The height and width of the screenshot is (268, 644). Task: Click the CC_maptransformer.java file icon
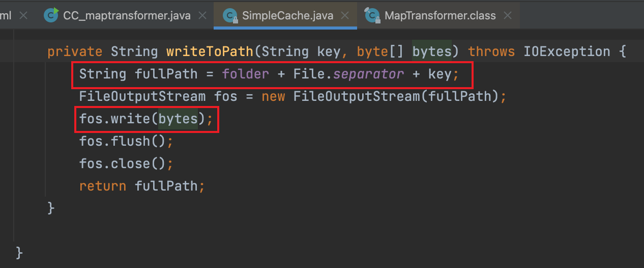51,15
